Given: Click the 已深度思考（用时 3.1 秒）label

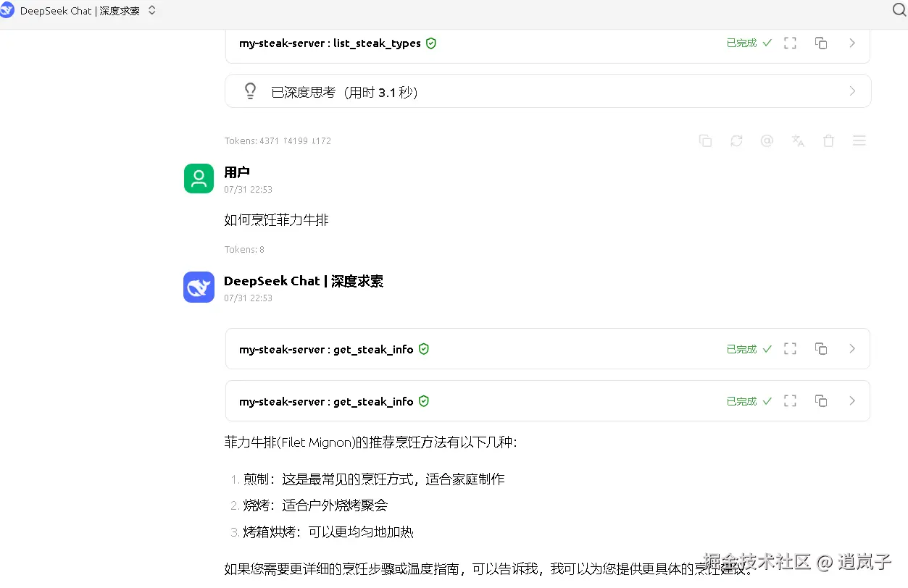Looking at the screenshot, I should point(345,92).
